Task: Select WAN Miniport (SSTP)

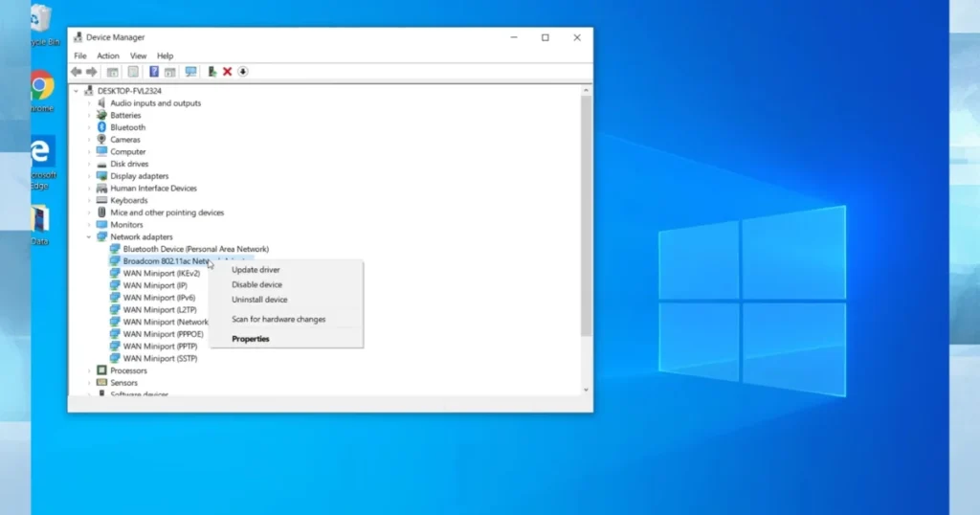Action: pyautogui.click(x=160, y=358)
